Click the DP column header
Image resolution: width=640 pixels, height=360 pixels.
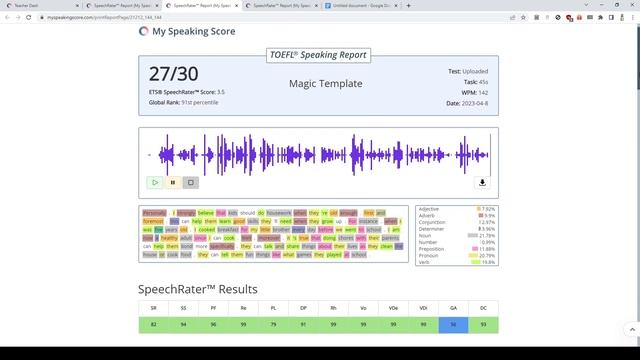point(303,308)
